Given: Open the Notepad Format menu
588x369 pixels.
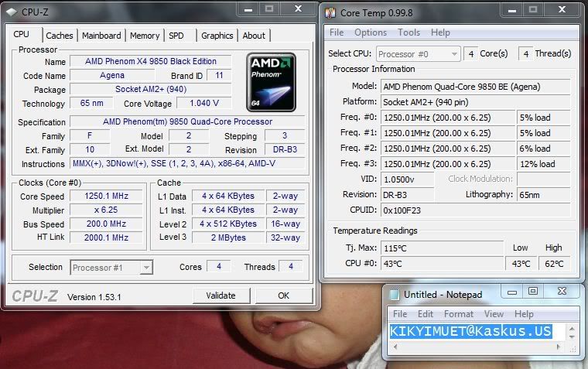Looking at the screenshot, I should click(x=458, y=314).
